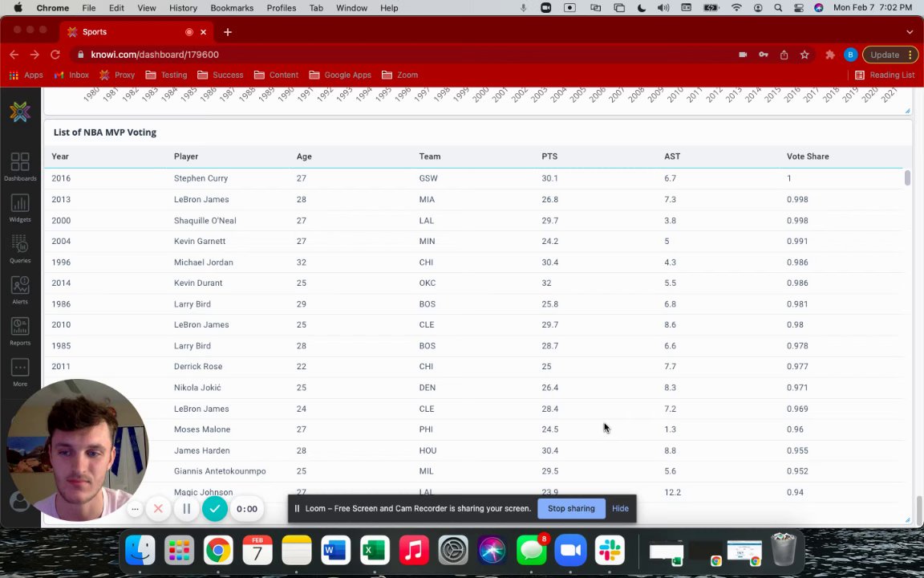Open the Queries section in sidebar

(20, 250)
